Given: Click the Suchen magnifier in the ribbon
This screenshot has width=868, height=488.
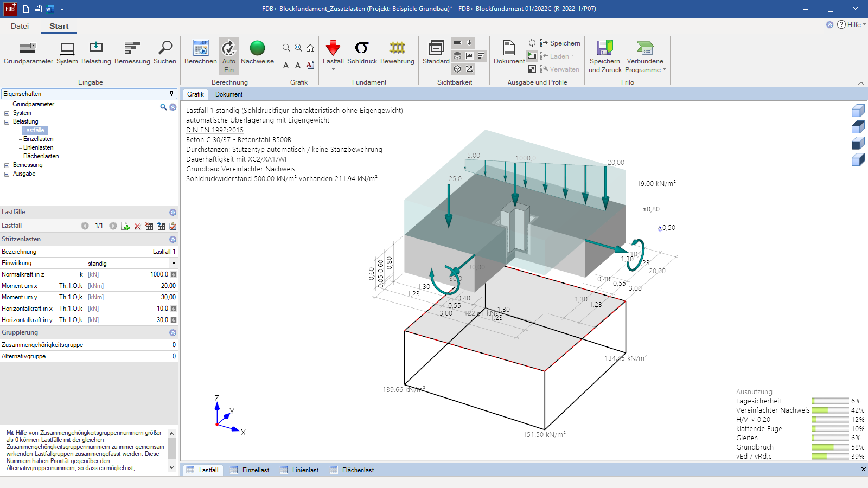Looking at the screenshot, I should tap(165, 53).
